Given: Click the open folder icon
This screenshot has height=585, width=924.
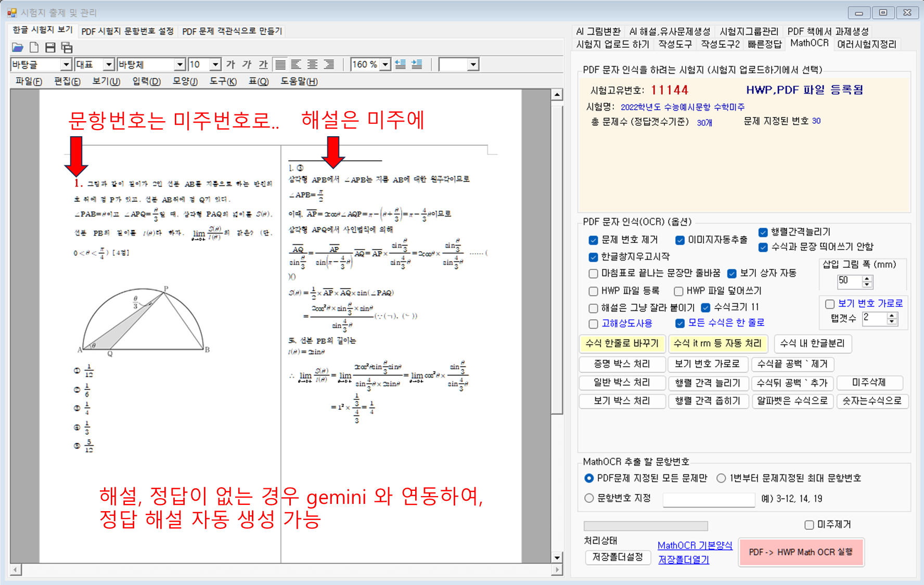Looking at the screenshot, I should (x=18, y=48).
